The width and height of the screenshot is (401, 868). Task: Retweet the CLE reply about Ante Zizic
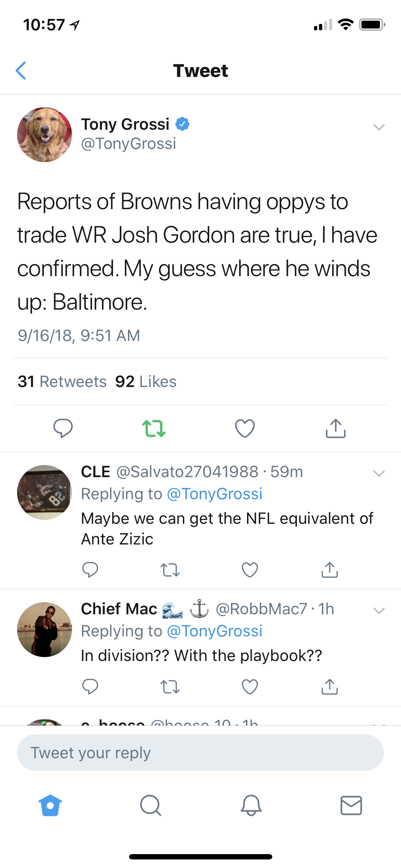[170, 569]
